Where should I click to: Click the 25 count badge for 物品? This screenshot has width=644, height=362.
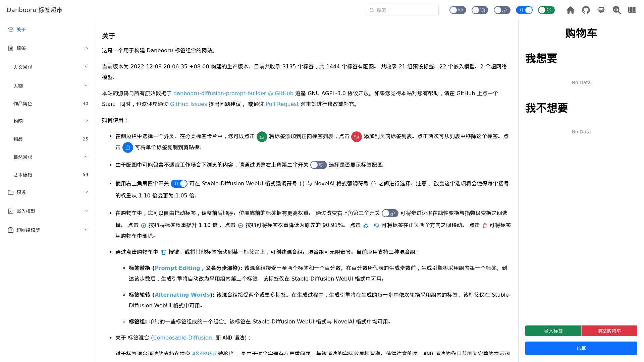(x=86, y=139)
